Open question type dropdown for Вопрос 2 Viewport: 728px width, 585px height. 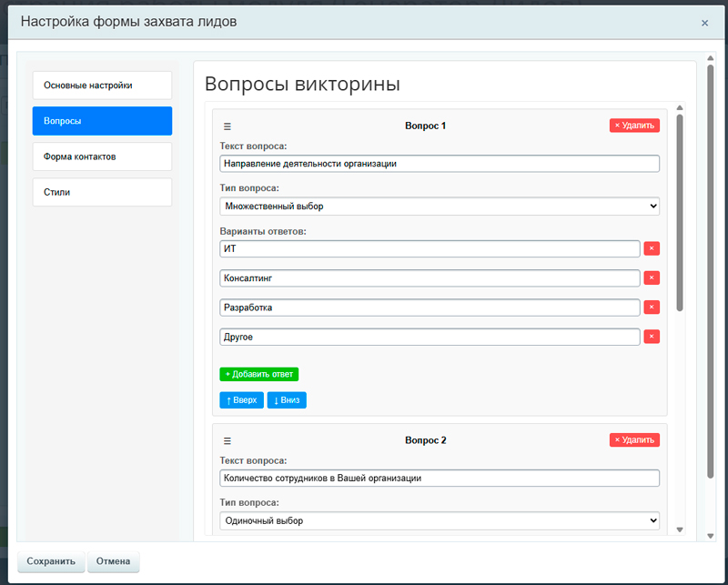pyautogui.click(x=440, y=520)
